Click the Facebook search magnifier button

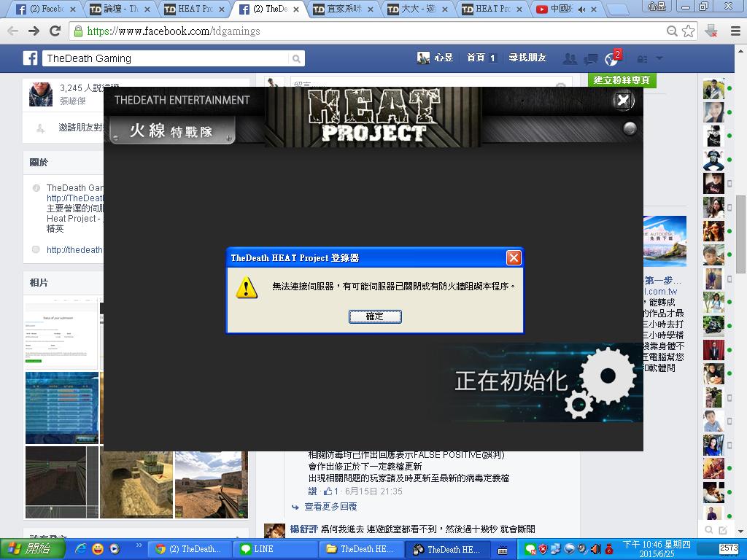296,58
